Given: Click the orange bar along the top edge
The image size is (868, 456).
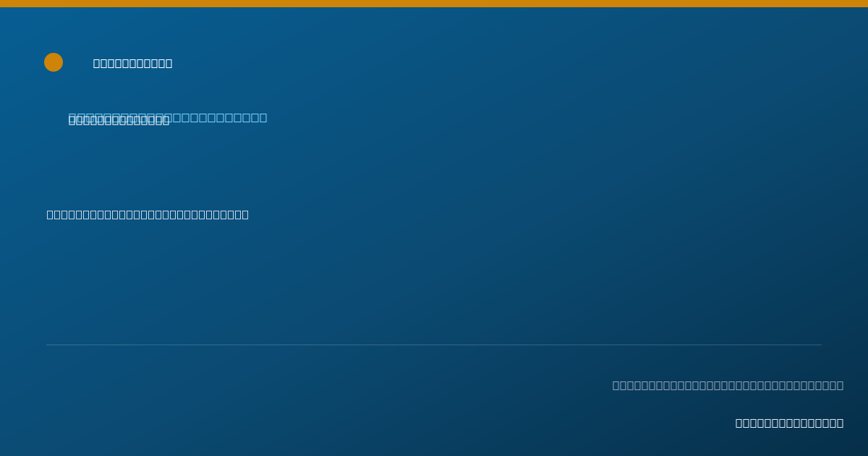Looking at the screenshot, I should [434, 4].
